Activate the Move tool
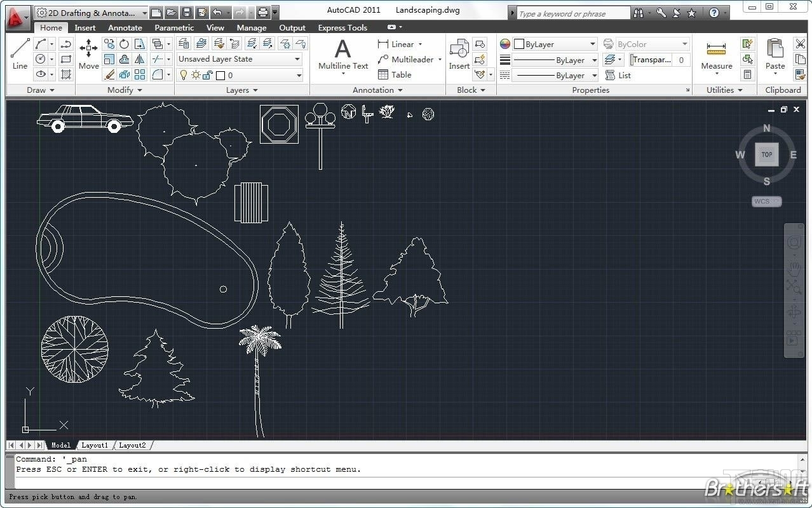The height and width of the screenshot is (508, 812). click(88, 54)
